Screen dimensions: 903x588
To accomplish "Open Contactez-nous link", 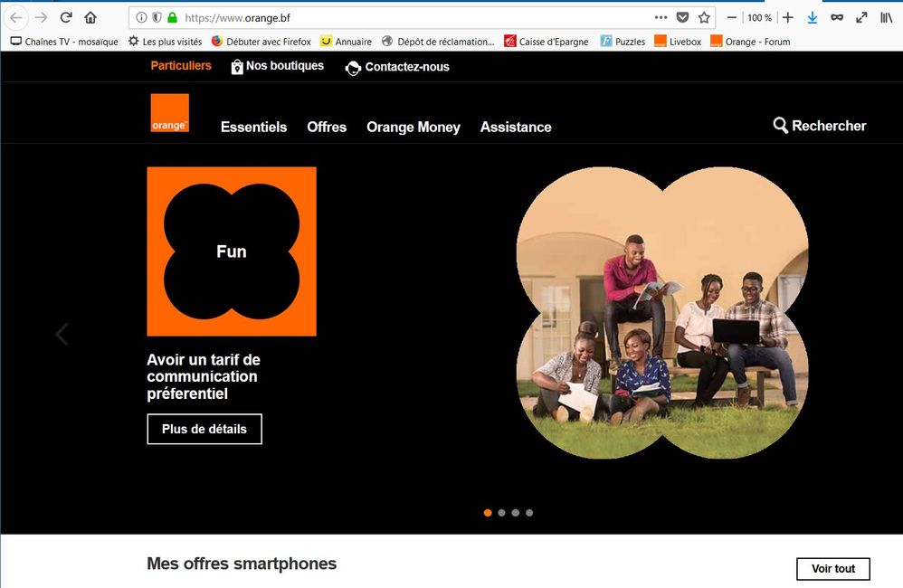I will 397,67.
